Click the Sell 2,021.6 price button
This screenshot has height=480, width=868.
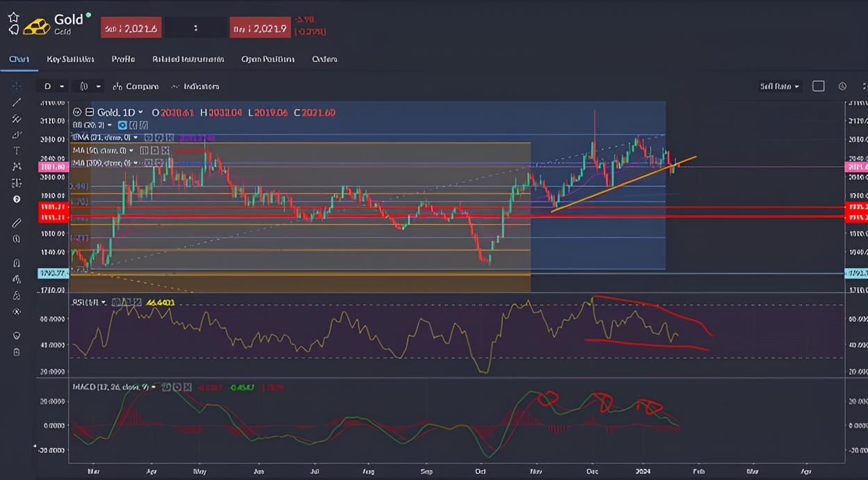coord(130,27)
